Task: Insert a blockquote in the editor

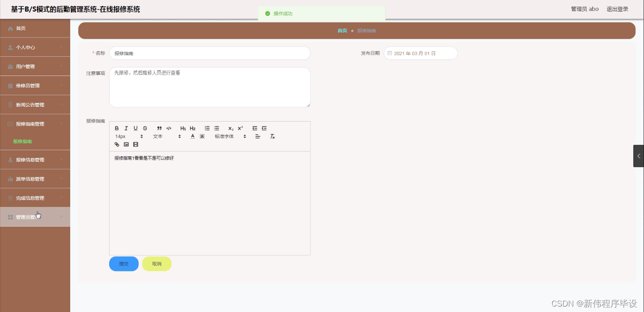Action: click(x=159, y=128)
